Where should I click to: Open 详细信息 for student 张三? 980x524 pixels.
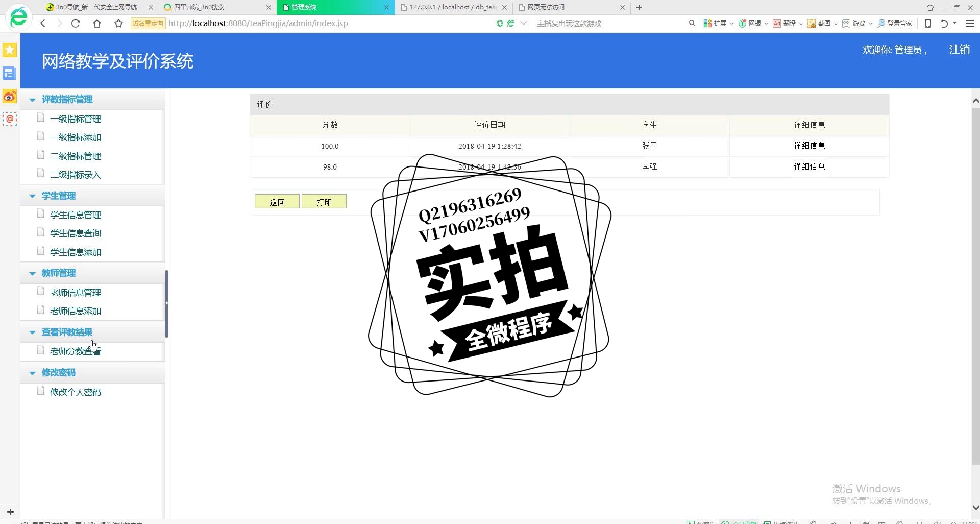(x=809, y=146)
